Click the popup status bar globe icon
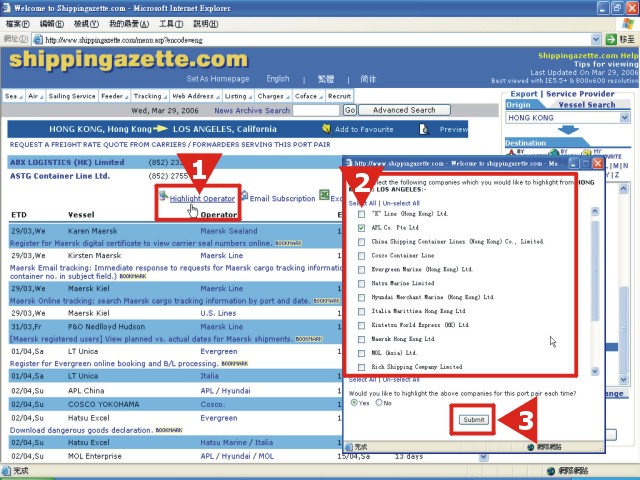This screenshot has height=480, width=640. [531, 447]
